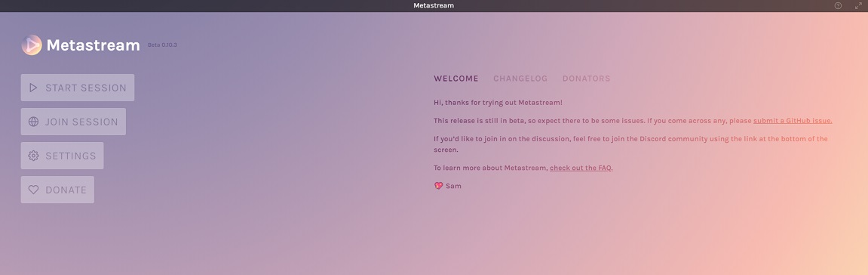Follow the submit a GitHub issue link
868x275 pixels.
(x=793, y=121)
